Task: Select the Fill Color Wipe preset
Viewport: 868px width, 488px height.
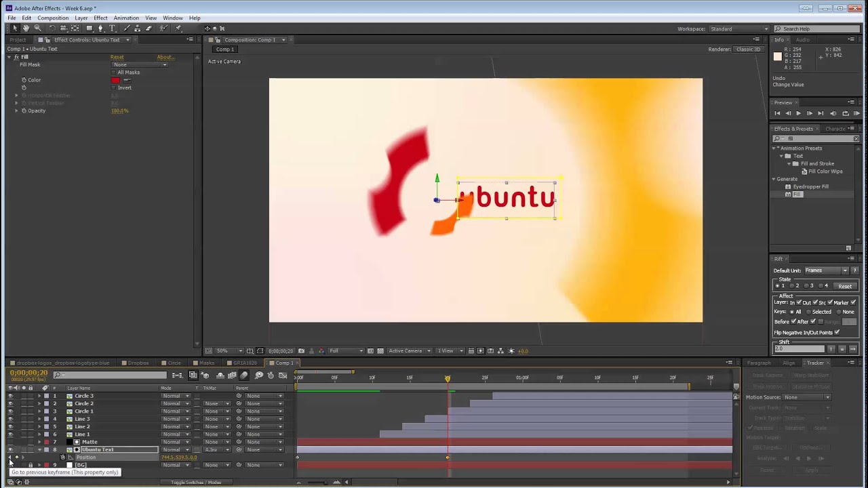Action: pyautogui.click(x=825, y=171)
